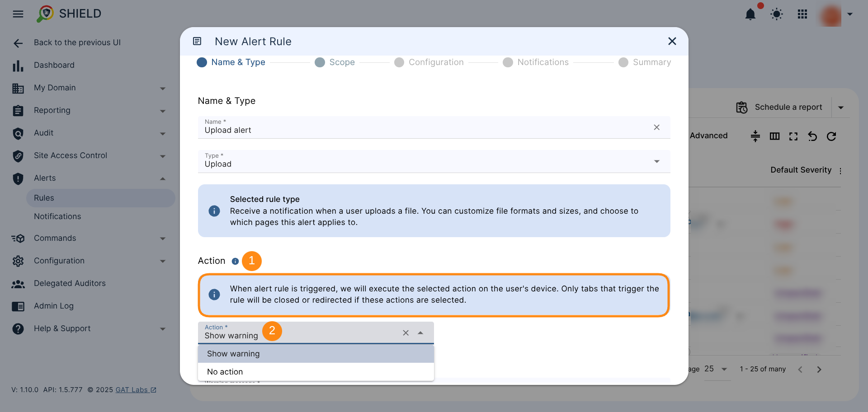Go to the Scope step
Image resolution: width=868 pixels, height=412 pixels.
click(x=335, y=62)
